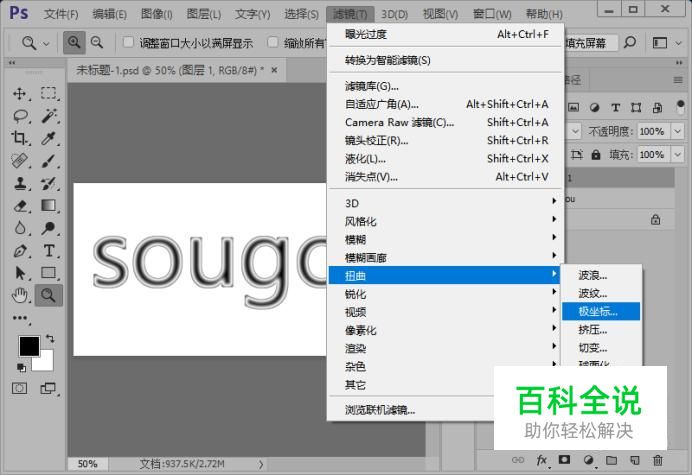The width and height of the screenshot is (692, 475).
Task: Create a new layer
Action: pyautogui.click(x=635, y=460)
